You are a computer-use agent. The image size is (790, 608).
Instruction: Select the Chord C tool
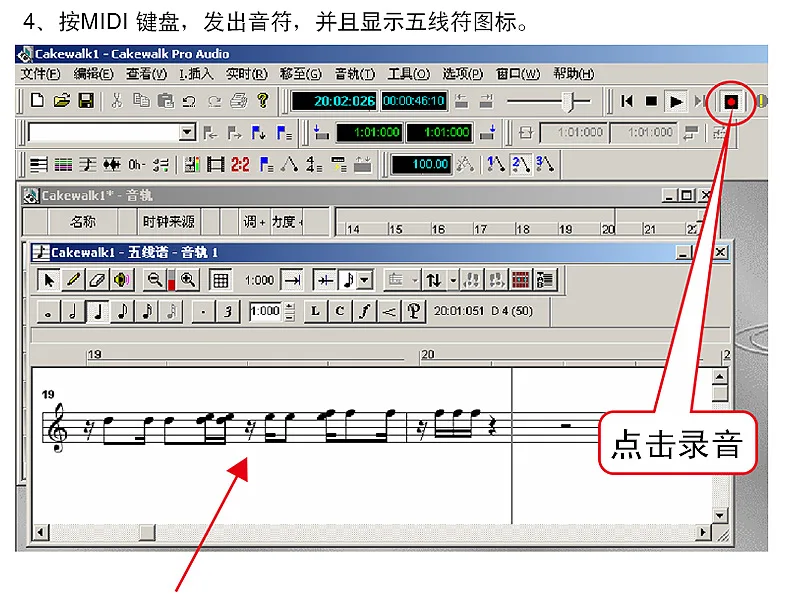[x=340, y=311]
